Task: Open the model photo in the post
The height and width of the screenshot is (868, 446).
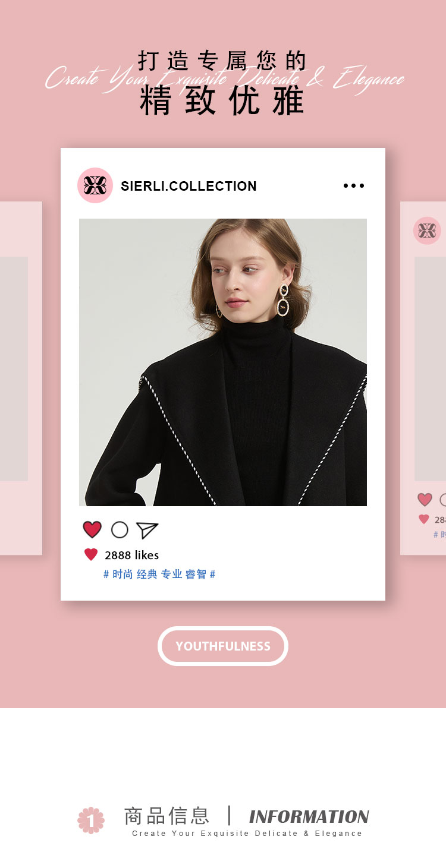Action: 223,362
